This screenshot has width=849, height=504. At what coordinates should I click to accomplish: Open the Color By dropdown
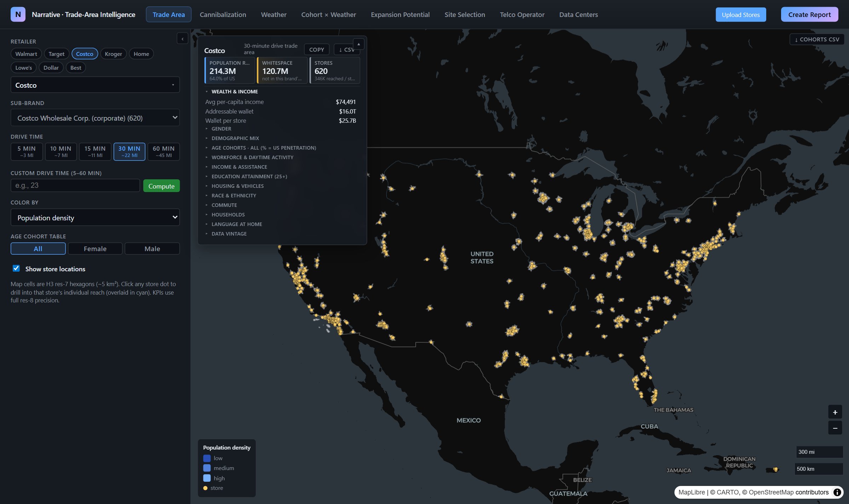[x=95, y=218]
